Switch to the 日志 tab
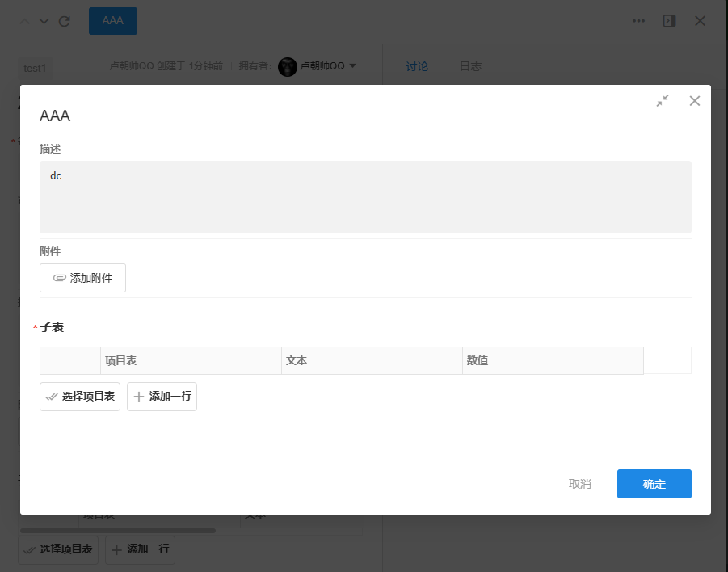728x572 pixels. click(x=470, y=66)
